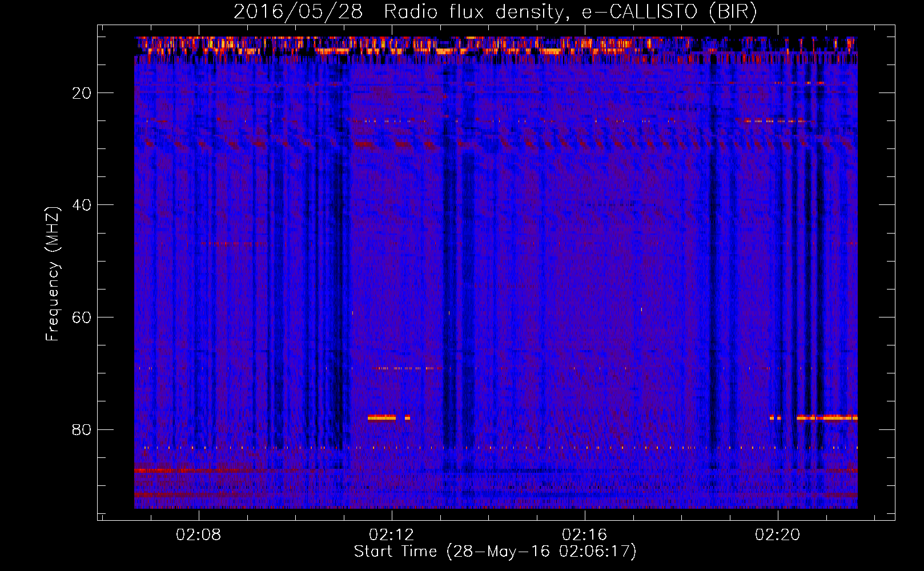This screenshot has width=924, height=571.
Task: Click the '02:08' time tick label
Action: (x=199, y=535)
